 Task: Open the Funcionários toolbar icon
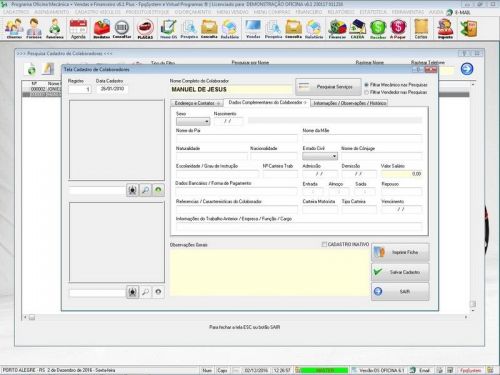[x=54, y=29]
